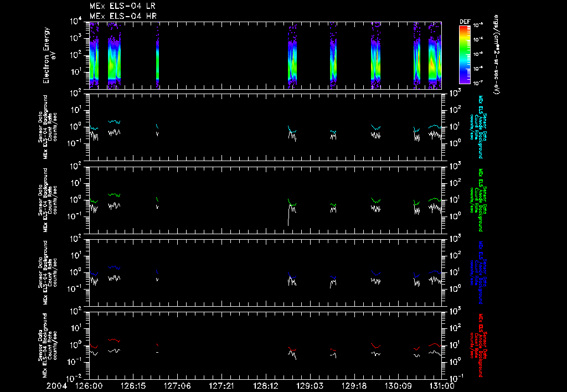The width and height of the screenshot is (567, 392).
Task: Click the 10^4 tick of Electron Energy axis
Action: click(x=76, y=22)
